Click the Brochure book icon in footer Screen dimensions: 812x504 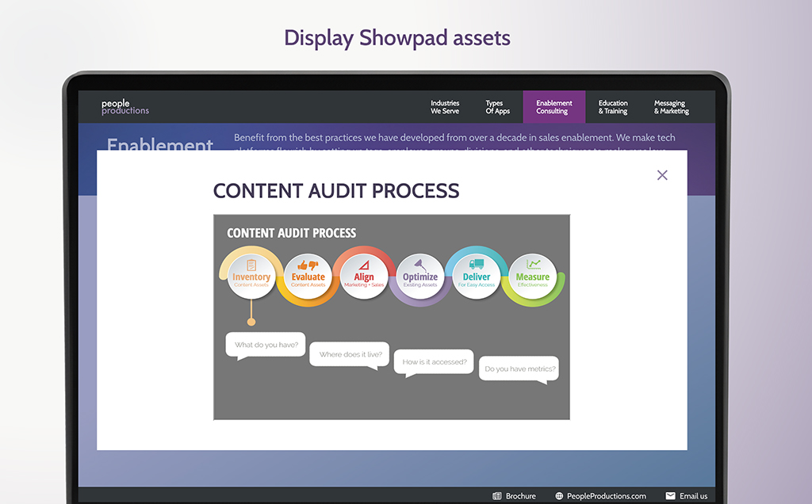coord(497,496)
